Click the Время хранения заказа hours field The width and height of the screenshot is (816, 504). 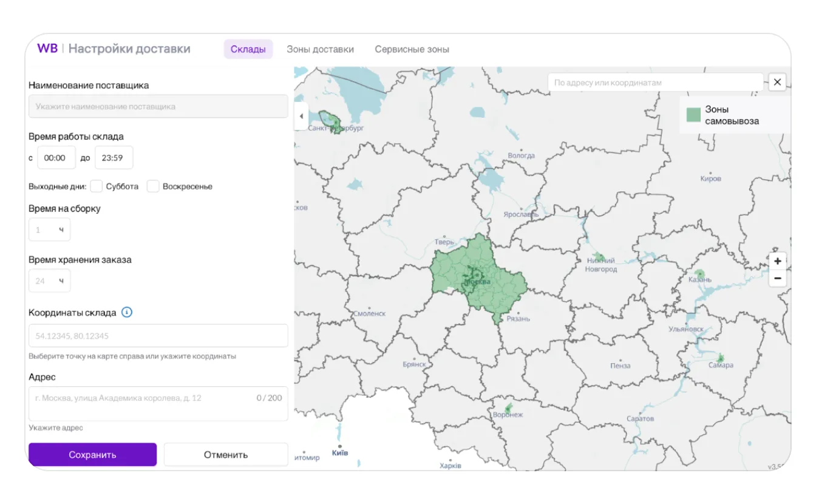pyautogui.click(x=49, y=281)
